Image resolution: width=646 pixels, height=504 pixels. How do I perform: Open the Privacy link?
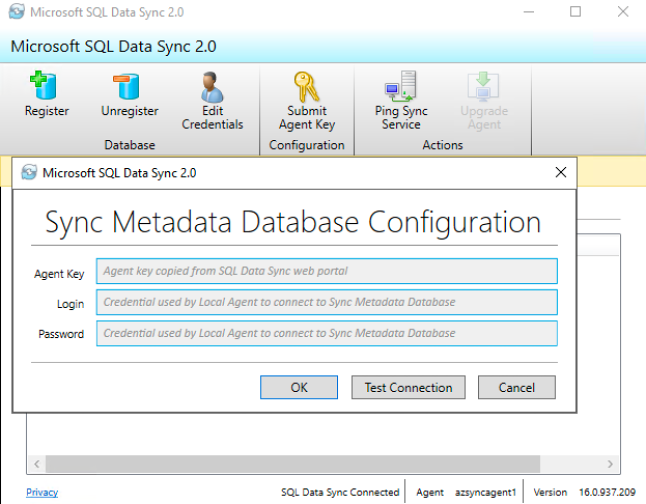(x=42, y=492)
